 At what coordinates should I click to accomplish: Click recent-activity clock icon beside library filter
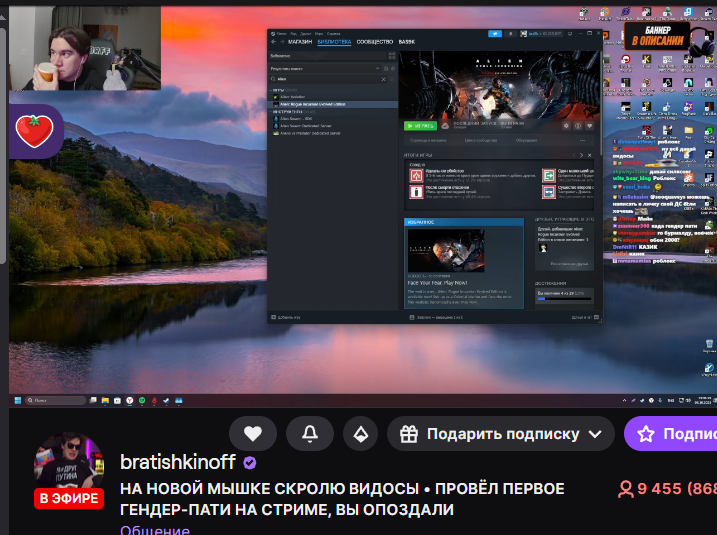click(386, 69)
